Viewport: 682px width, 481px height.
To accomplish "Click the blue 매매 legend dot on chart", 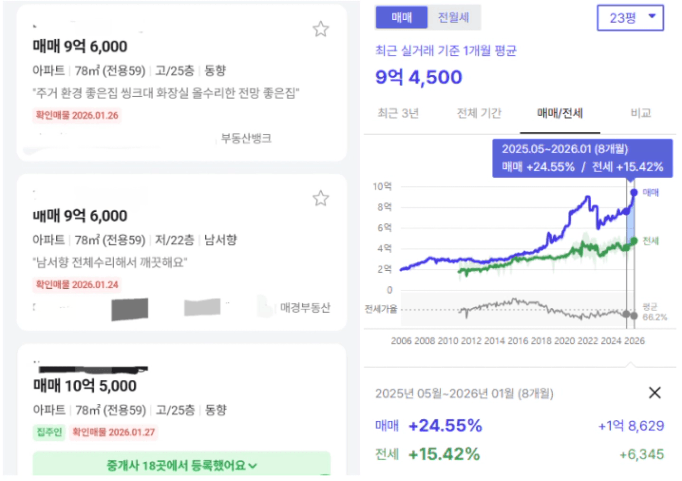I will point(632,191).
